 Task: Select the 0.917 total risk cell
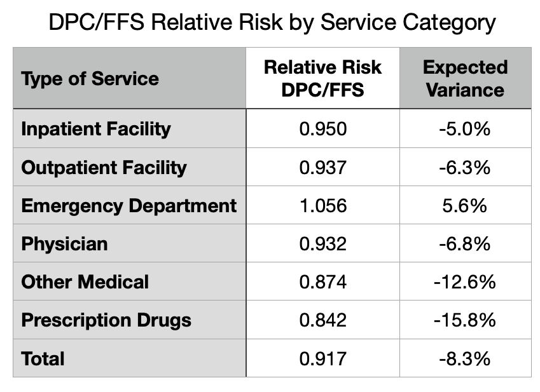point(322,358)
